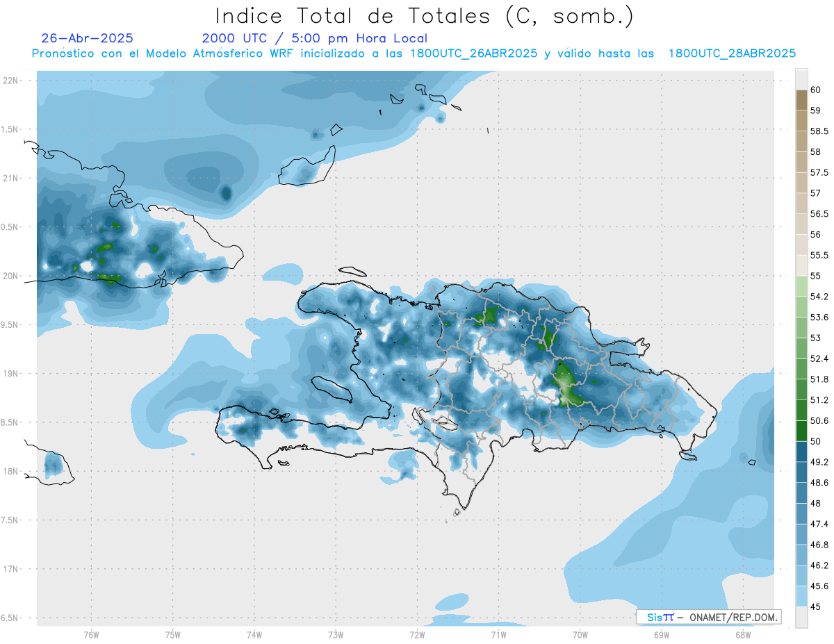This screenshot has height=644, width=834.
Task: Click the 73W longitude label
Action: [336, 635]
